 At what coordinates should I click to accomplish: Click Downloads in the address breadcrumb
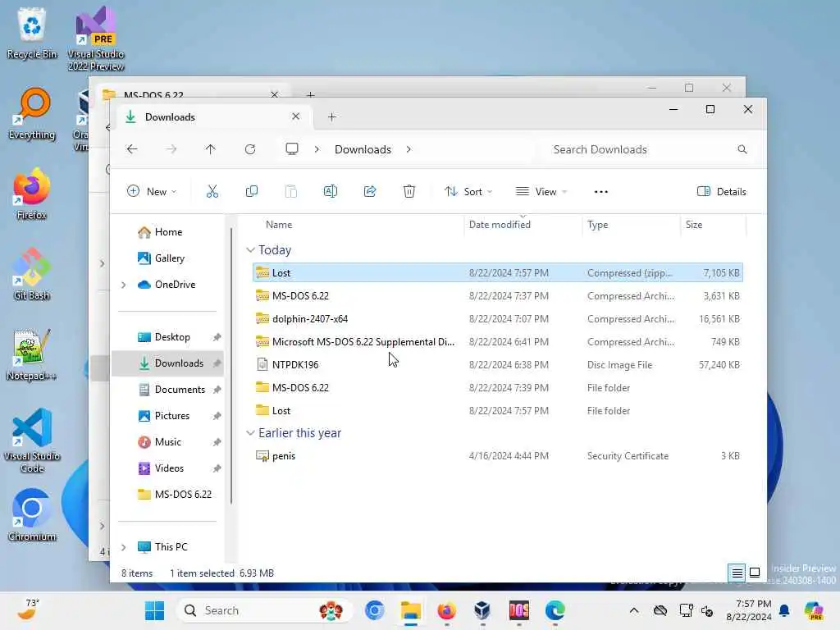363,149
